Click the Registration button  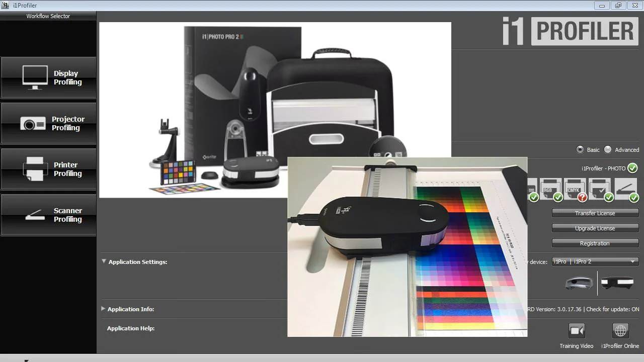pyautogui.click(x=595, y=243)
